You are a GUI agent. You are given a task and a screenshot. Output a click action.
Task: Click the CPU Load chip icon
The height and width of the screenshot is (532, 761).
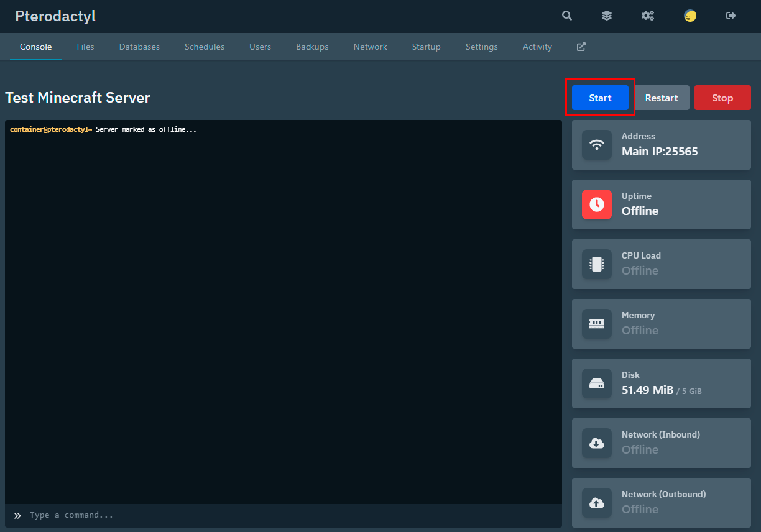[597, 264]
